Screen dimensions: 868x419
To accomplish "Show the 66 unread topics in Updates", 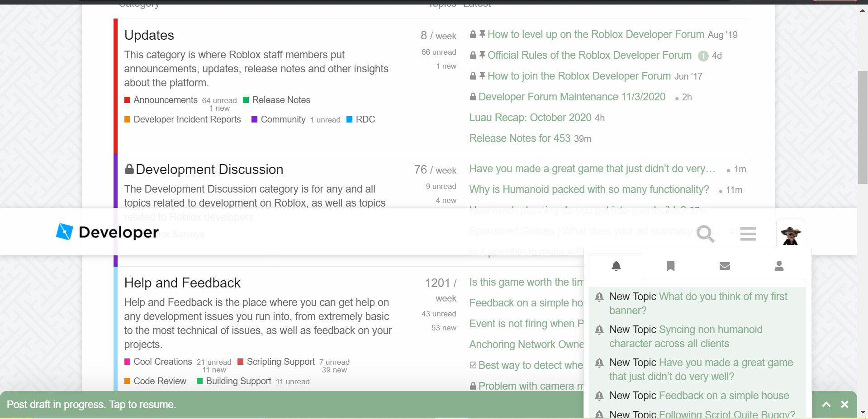I will (x=439, y=52).
